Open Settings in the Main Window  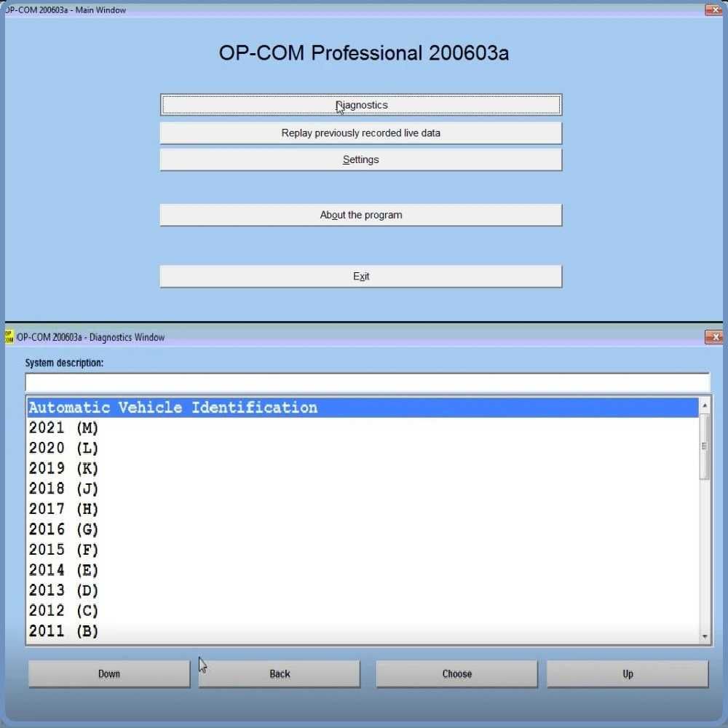tap(361, 159)
